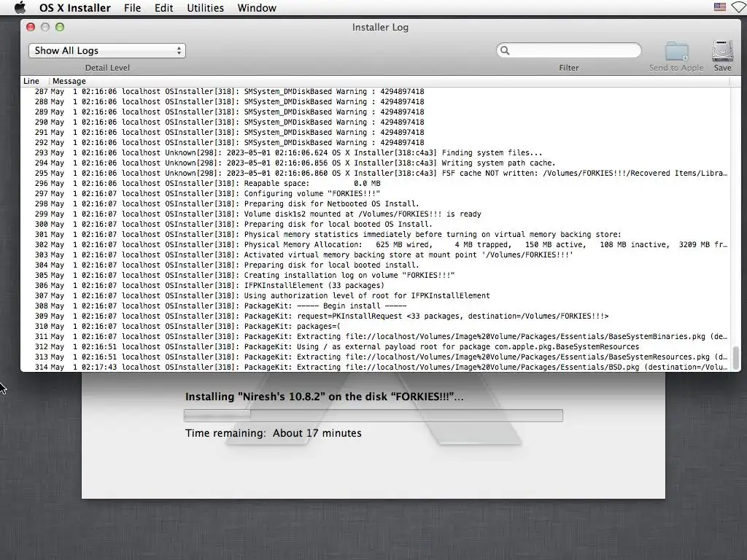Click the magnifier icon in Filter field
Viewport: 747px width, 560px height.
pos(505,50)
